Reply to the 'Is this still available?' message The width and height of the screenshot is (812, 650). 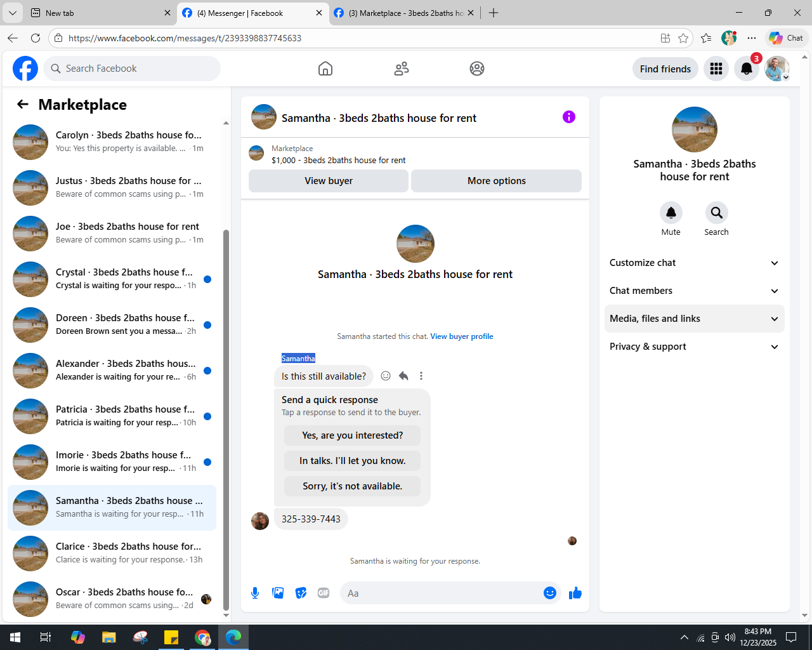(x=403, y=376)
